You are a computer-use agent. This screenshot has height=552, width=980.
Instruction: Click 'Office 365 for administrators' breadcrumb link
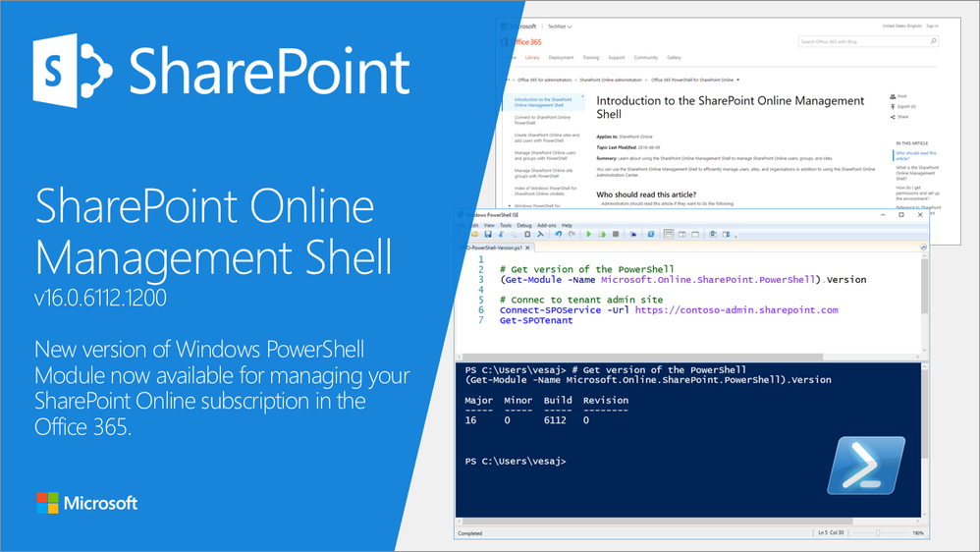544,80
